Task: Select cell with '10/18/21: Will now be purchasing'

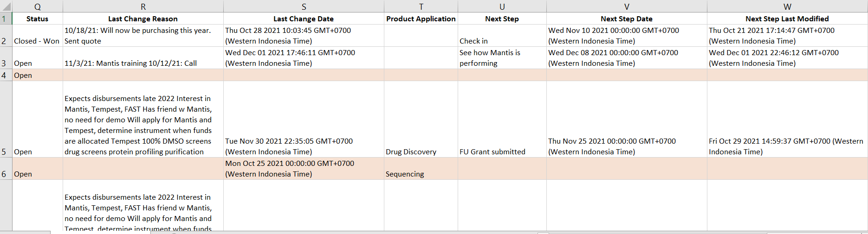Action: pyautogui.click(x=143, y=36)
